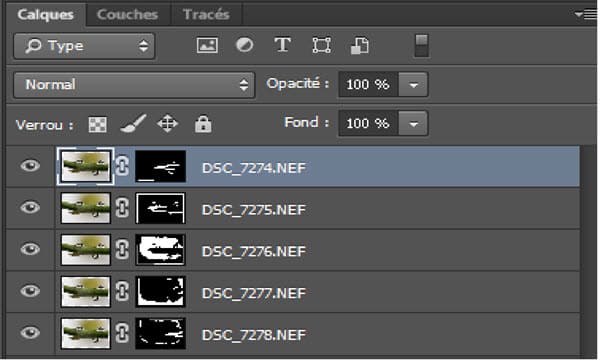This screenshot has height=361, width=600.
Task: Lock position move icon
Action: click(168, 124)
